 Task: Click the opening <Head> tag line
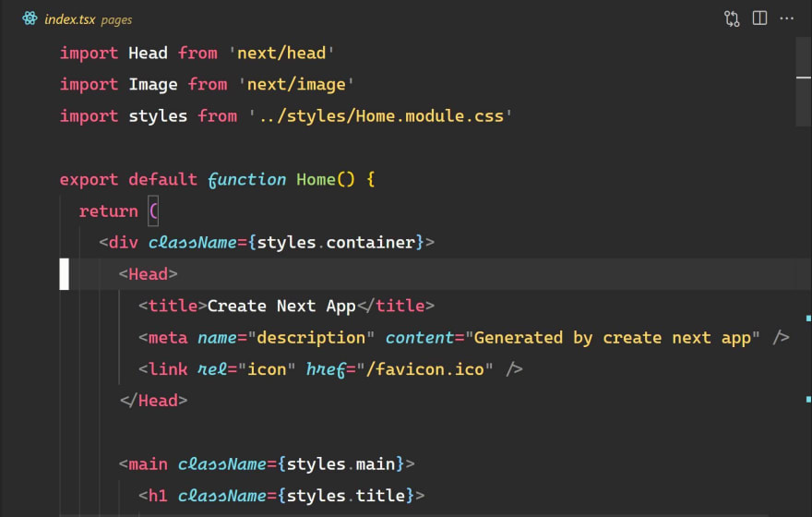pos(149,274)
